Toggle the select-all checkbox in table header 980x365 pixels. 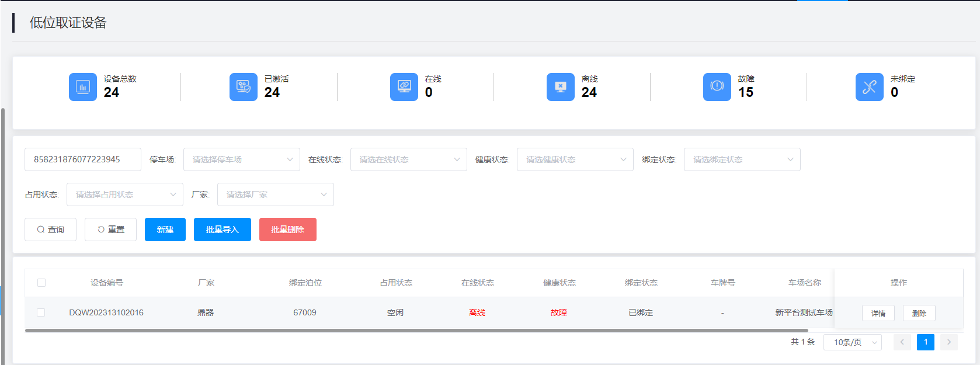41,283
